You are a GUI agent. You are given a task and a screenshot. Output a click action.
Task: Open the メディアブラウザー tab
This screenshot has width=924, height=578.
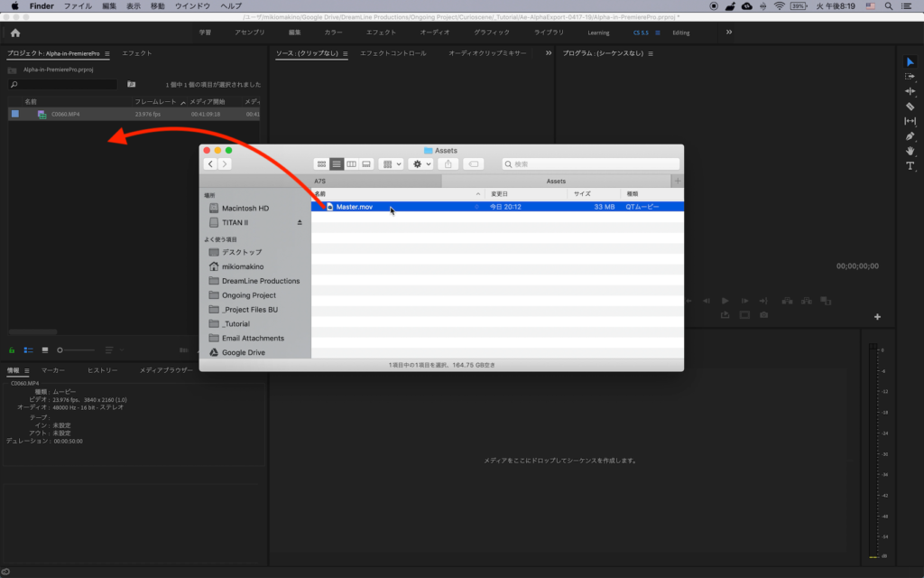pyautogui.click(x=166, y=370)
